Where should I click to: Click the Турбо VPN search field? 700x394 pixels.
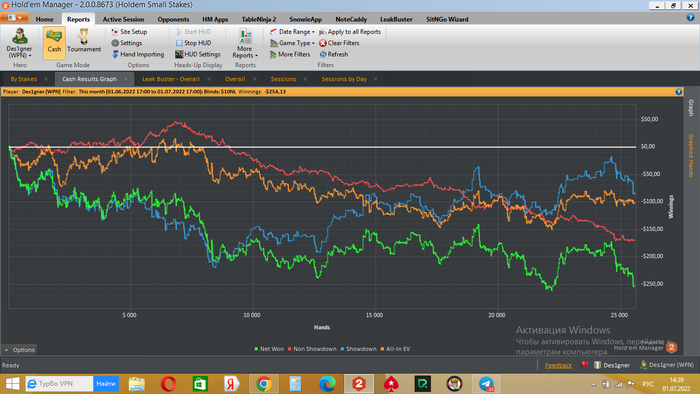[59, 384]
